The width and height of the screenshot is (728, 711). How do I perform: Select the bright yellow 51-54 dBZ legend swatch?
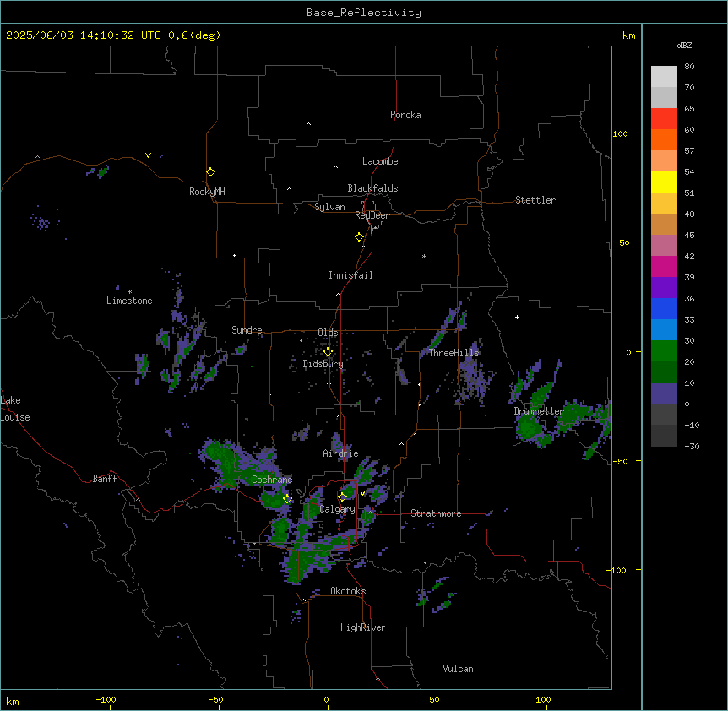pyautogui.click(x=664, y=182)
